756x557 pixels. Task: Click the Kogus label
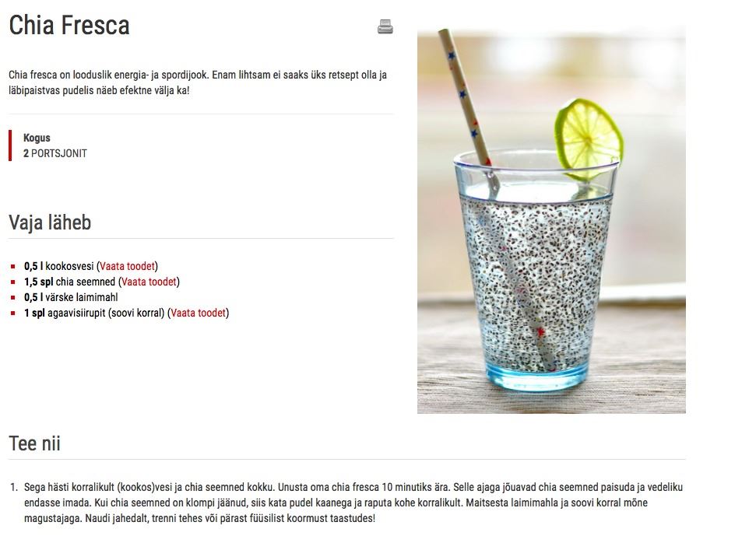tap(37, 138)
